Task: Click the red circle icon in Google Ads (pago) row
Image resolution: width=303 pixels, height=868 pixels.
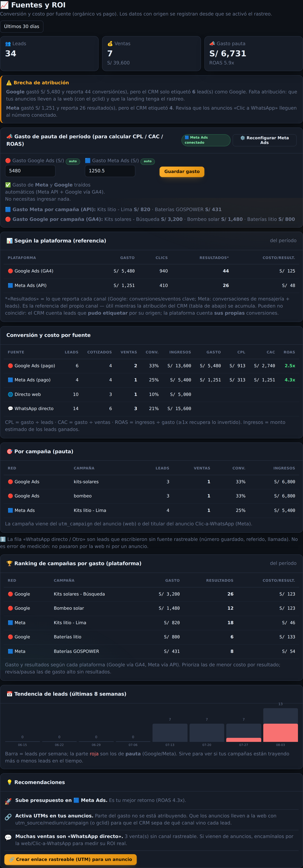Action: click(10, 366)
